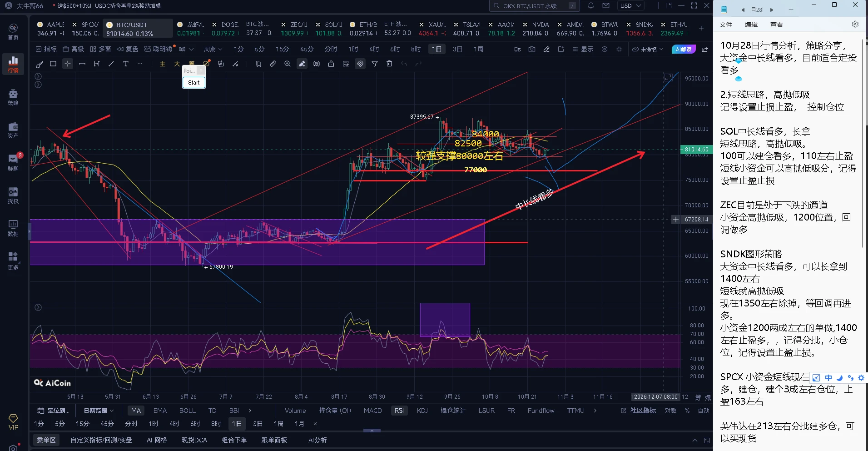Click the OKX BTC/USDT search field
The image size is (868, 451).
[534, 5]
